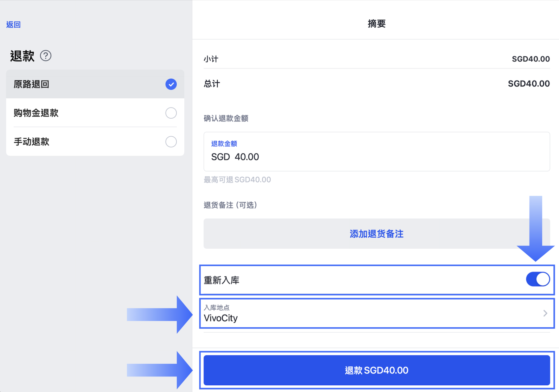Click the help question mark icon beside 退款
The width and height of the screenshot is (559, 392).
coord(46,56)
